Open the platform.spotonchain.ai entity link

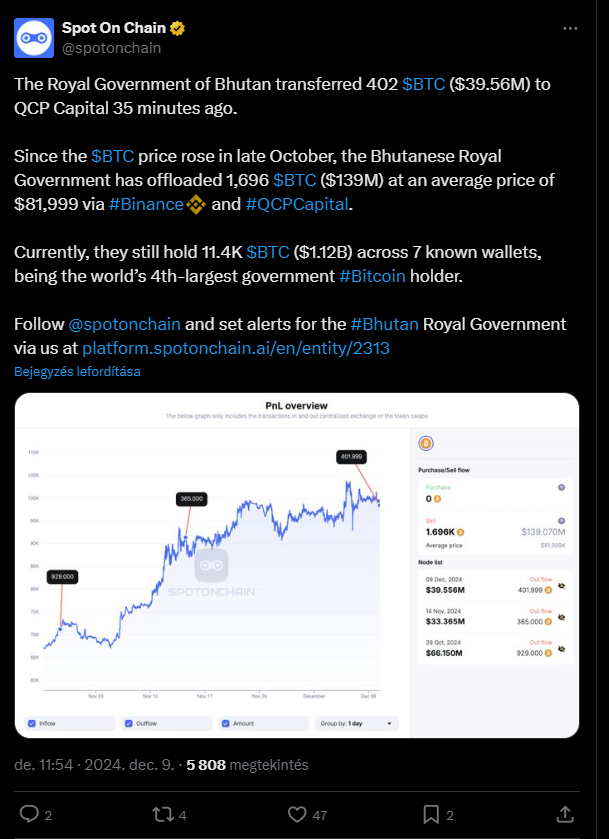click(236, 348)
